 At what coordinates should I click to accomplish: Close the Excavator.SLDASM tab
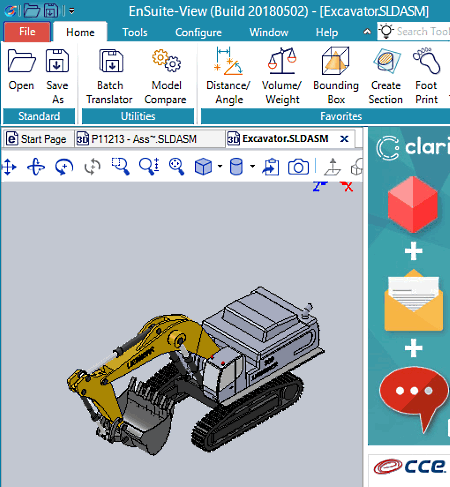pyautogui.click(x=344, y=139)
